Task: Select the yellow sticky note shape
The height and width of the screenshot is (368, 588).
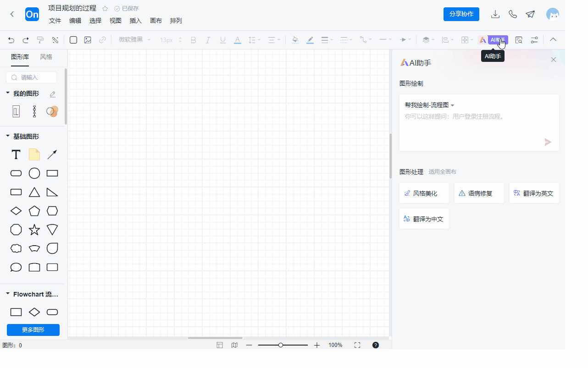Action: pos(34,154)
